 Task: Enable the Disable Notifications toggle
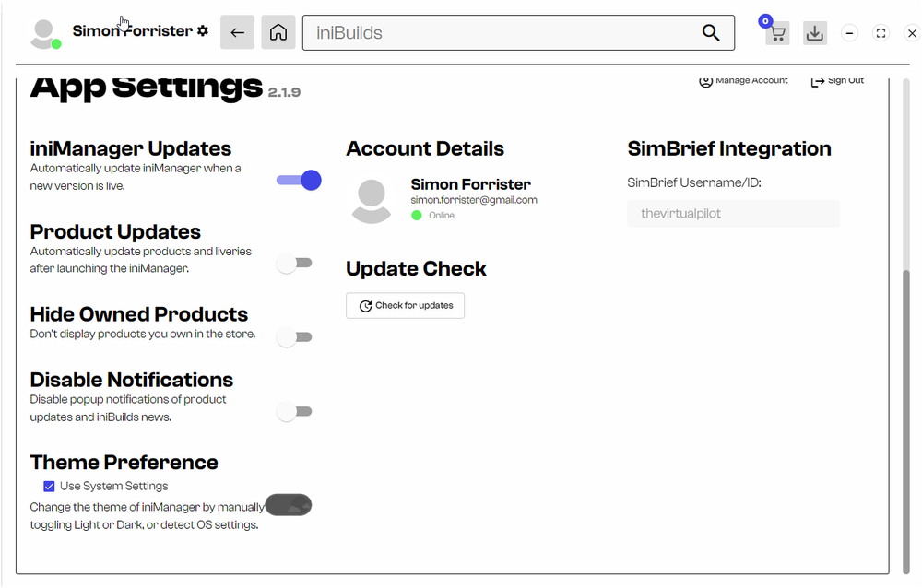[x=295, y=411]
